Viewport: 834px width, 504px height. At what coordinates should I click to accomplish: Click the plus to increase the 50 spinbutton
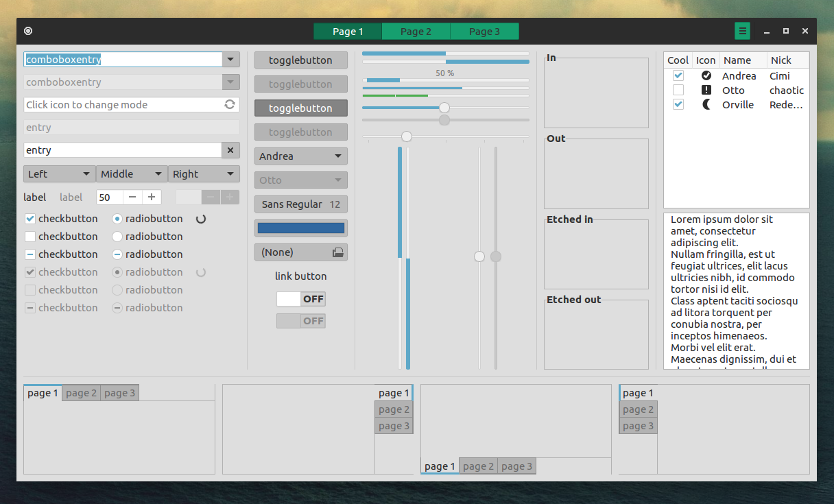click(150, 197)
